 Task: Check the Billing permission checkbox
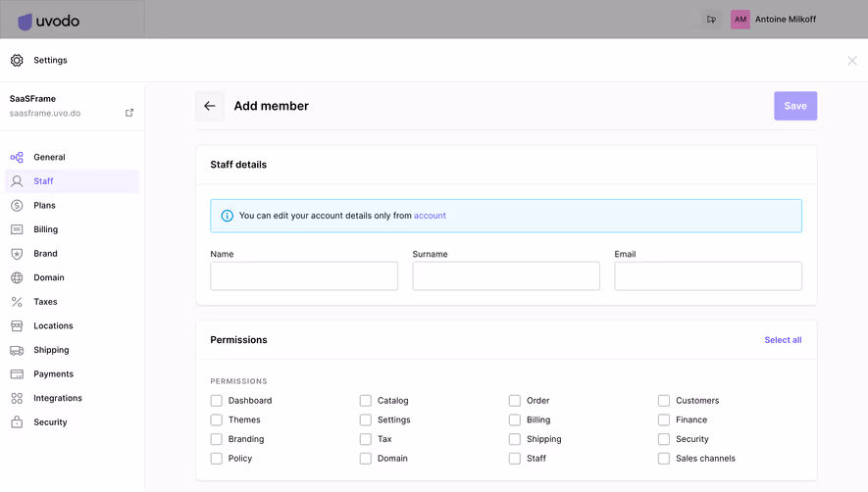point(515,419)
